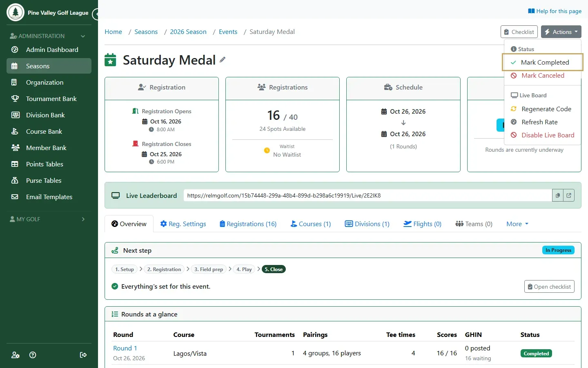Collapse the Administration section

pos(49,36)
